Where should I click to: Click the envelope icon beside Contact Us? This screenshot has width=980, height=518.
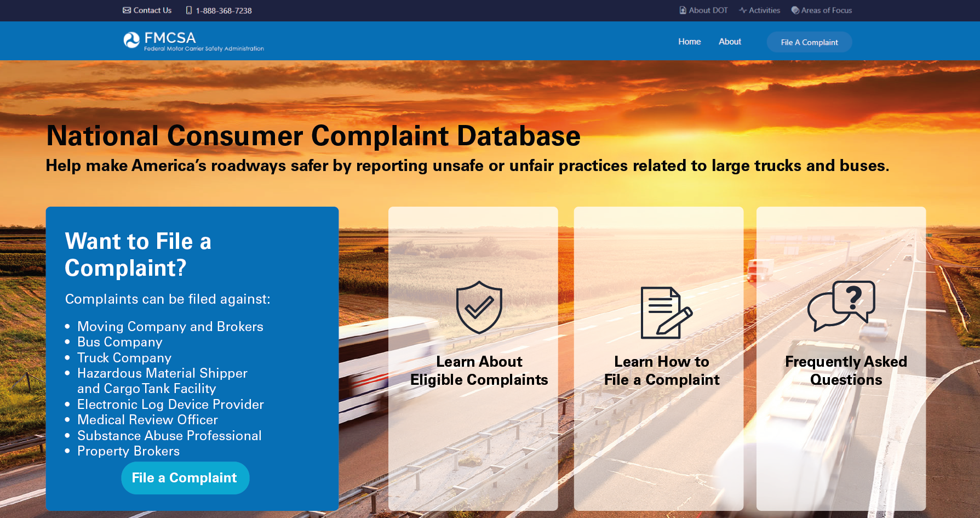point(127,10)
